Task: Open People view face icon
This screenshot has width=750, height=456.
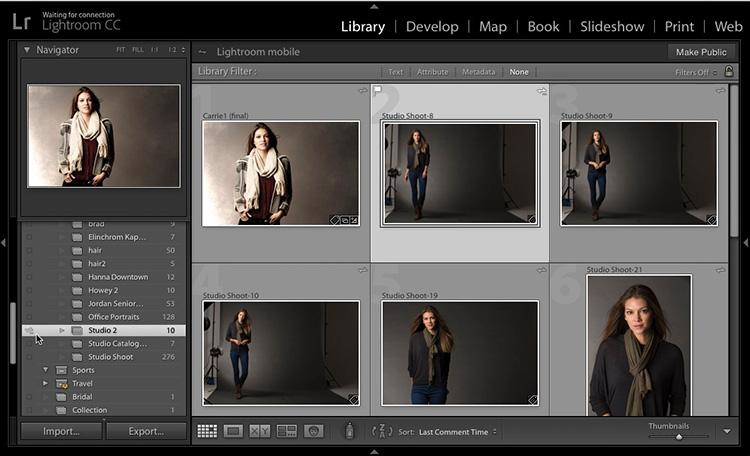Action: [x=313, y=431]
